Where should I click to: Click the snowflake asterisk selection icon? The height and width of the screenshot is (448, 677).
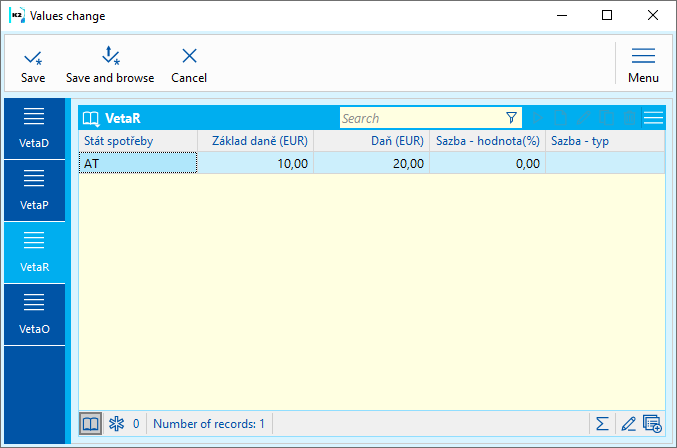tap(116, 424)
